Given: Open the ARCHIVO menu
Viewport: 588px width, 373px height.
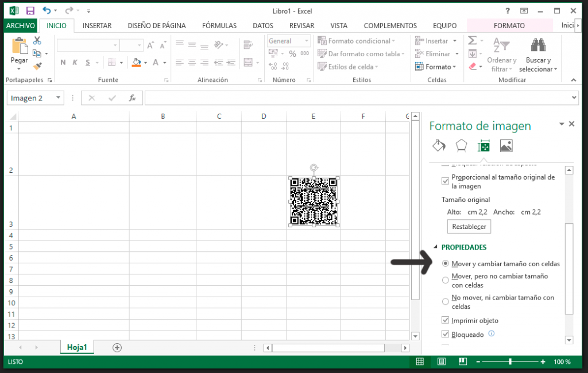Looking at the screenshot, I should (x=20, y=25).
